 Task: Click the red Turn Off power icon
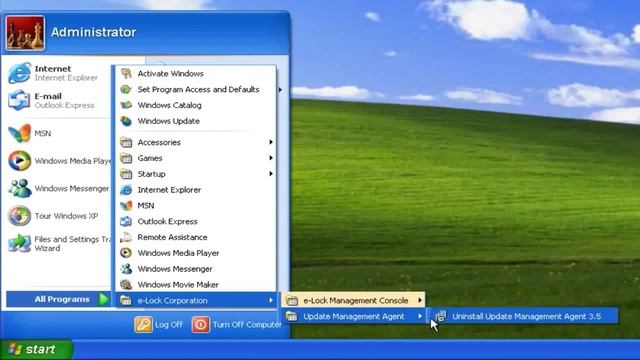point(200,324)
